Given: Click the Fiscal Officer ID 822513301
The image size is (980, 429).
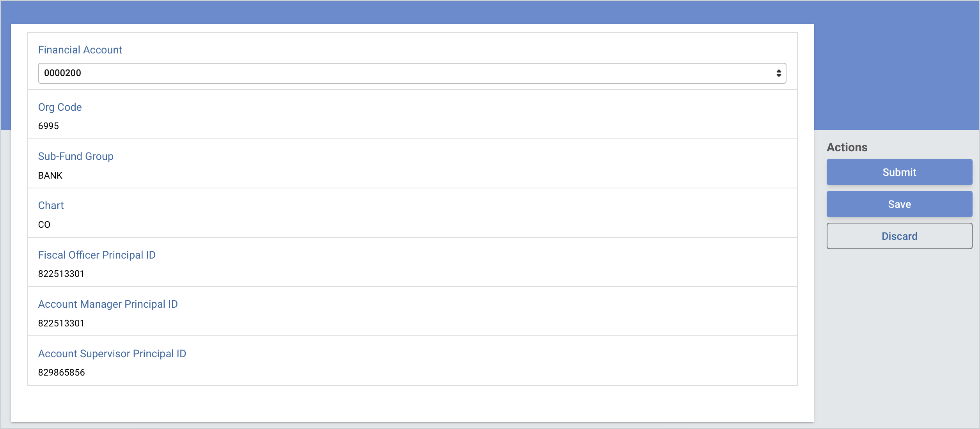Looking at the screenshot, I should pos(61,273).
